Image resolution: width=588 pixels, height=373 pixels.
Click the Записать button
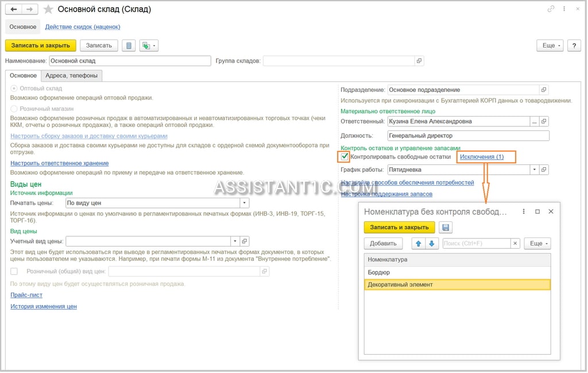point(99,45)
